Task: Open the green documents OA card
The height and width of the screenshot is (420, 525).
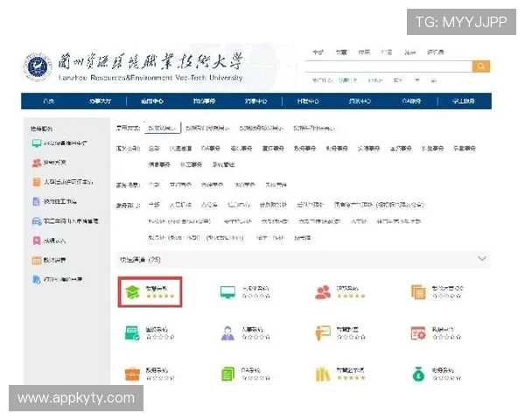Action: pos(245,374)
